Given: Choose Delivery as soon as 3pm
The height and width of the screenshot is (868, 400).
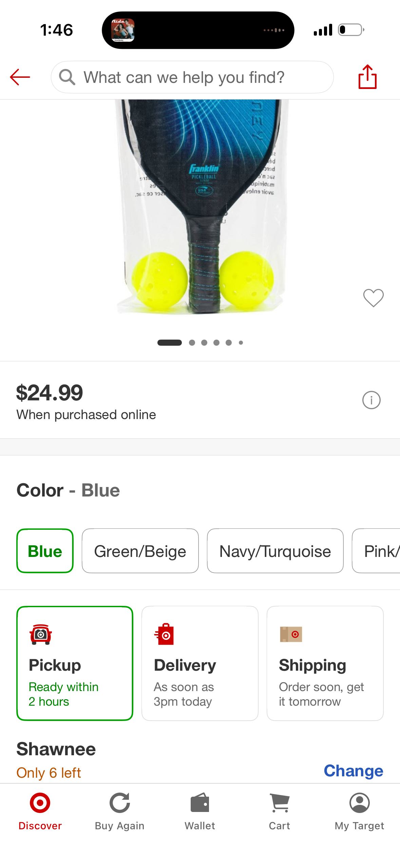Looking at the screenshot, I should coord(200,663).
